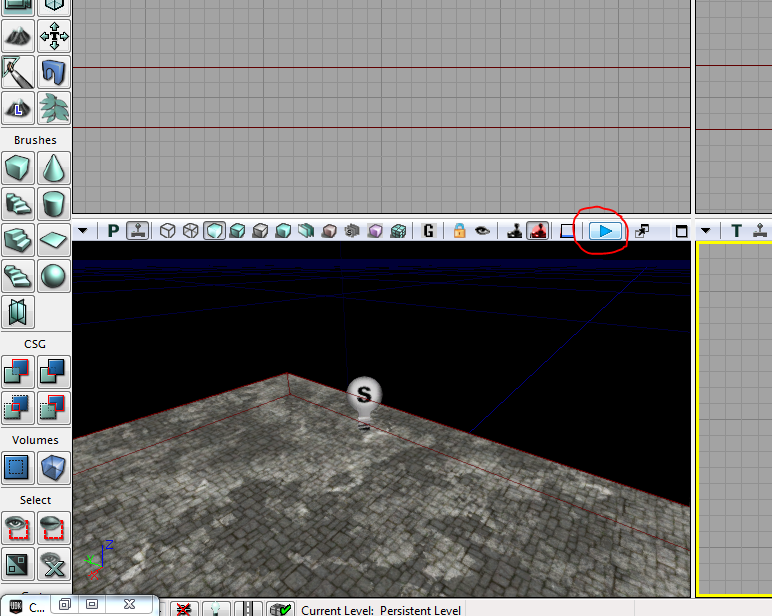Click the CSG Add button
This screenshot has width=772, height=616.
tap(18, 372)
